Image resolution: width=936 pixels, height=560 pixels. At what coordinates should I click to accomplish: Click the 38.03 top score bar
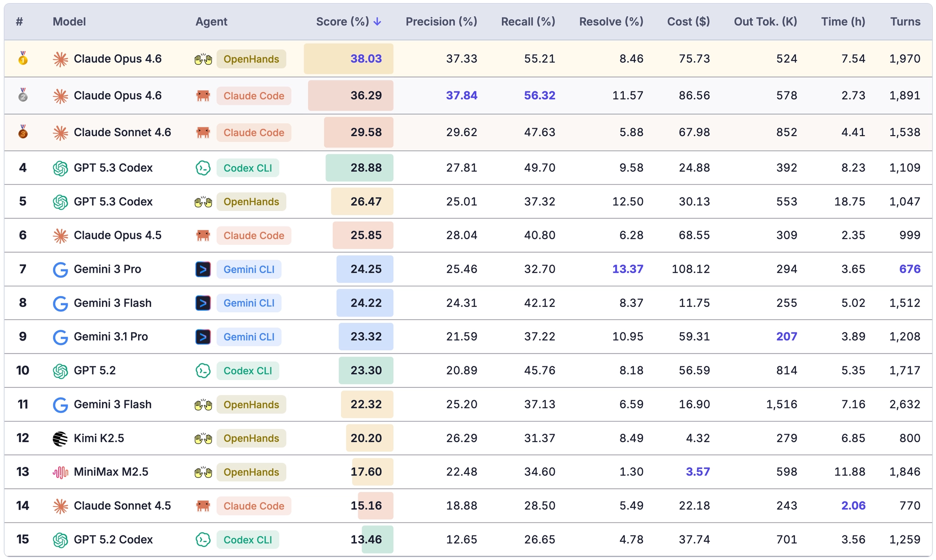pyautogui.click(x=348, y=59)
